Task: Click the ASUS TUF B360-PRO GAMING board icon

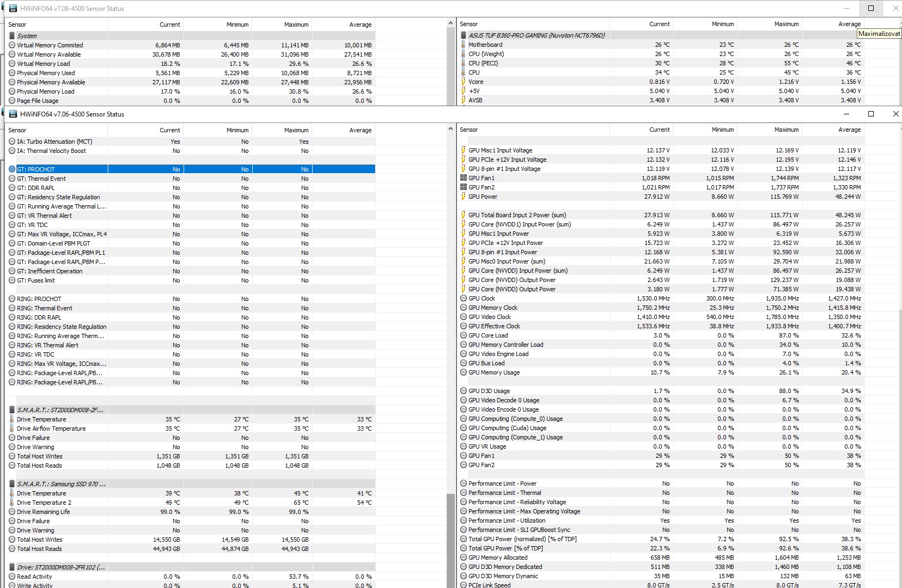Action: pyautogui.click(x=464, y=35)
